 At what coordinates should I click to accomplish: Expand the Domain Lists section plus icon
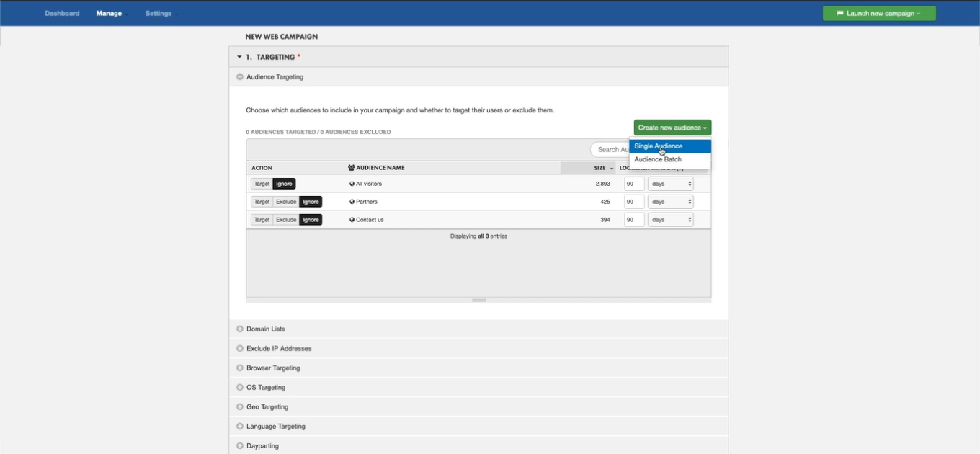[240, 329]
